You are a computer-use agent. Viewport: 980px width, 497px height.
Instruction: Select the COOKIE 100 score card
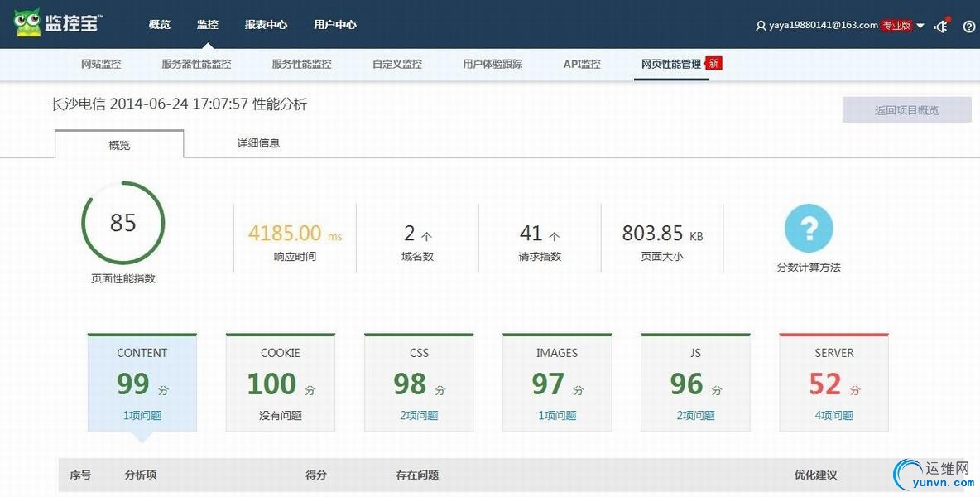(x=280, y=383)
